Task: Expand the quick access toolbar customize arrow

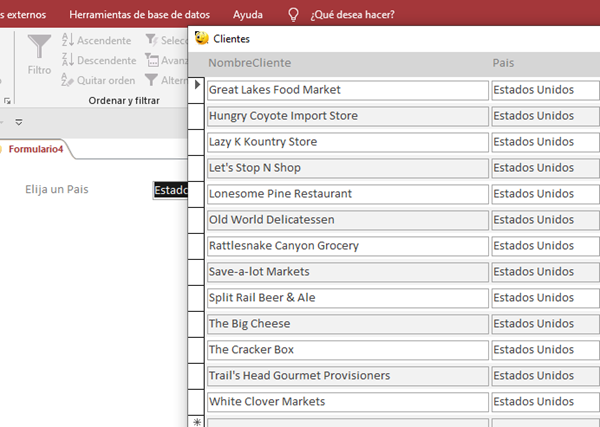Action: [x=18, y=122]
